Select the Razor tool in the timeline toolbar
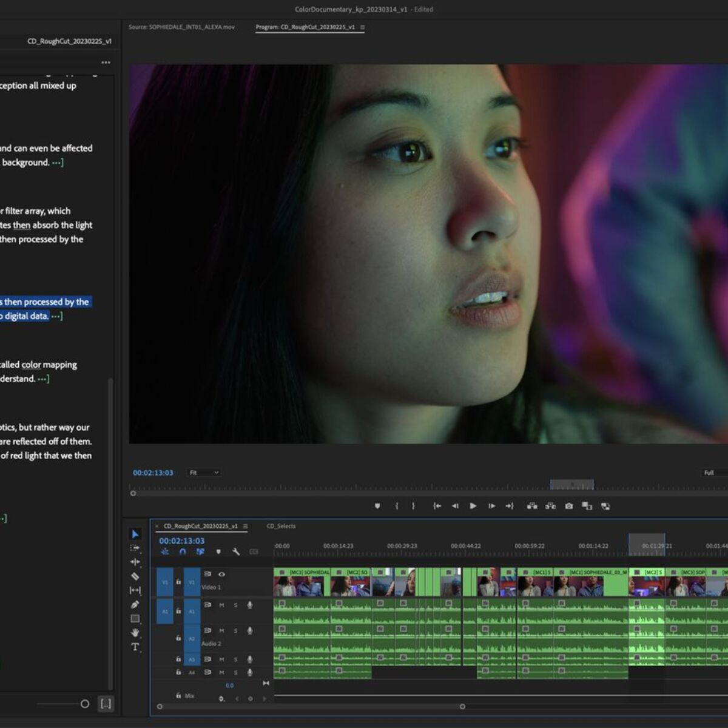 tap(135, 575)
